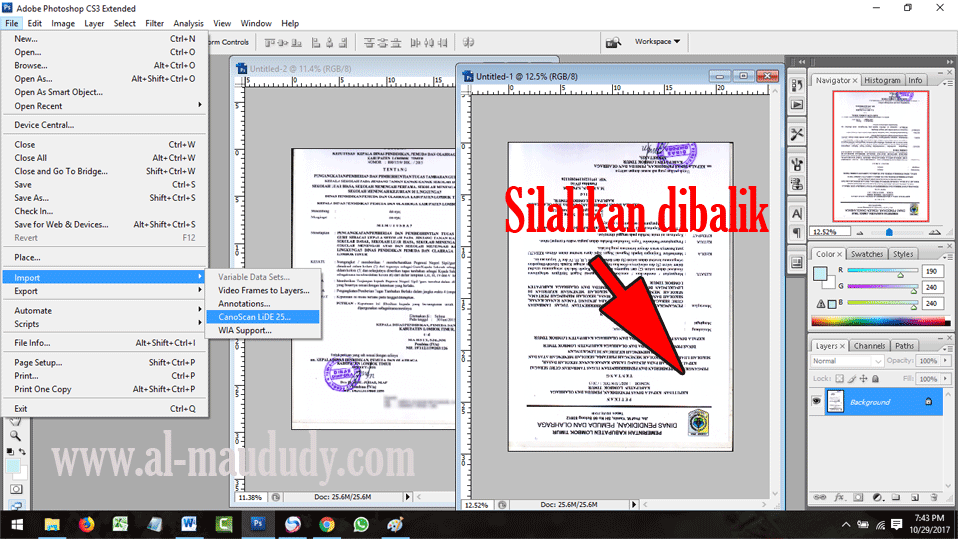Open the blend mode Normal dropdown
Image resolution: width=958 pixels, height=539 pixels.
pos(847,361)
